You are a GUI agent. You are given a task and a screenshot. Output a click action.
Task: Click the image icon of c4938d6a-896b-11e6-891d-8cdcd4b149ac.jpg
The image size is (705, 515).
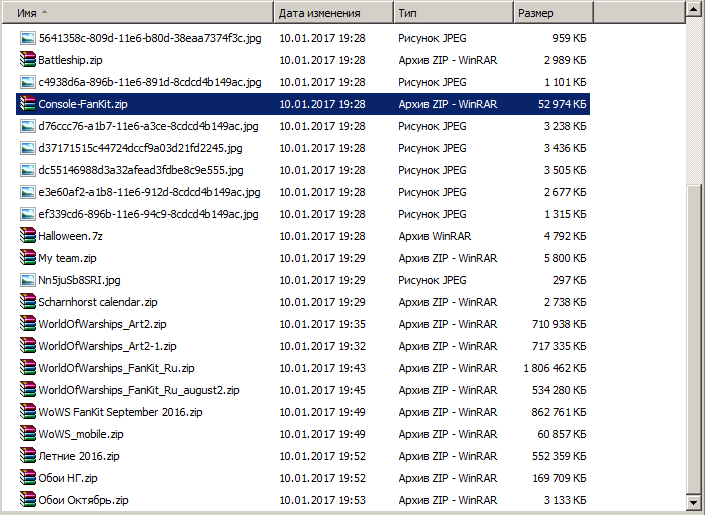tap(27, 82)
